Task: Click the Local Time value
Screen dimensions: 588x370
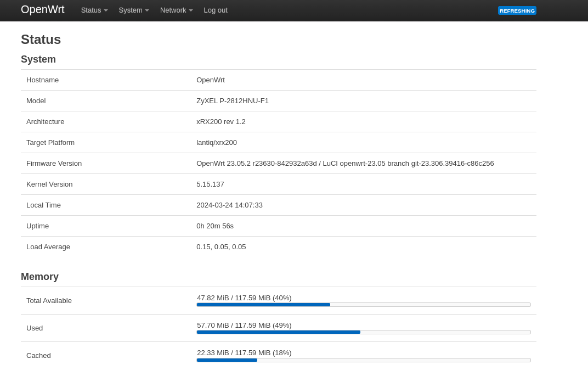Action: tap(229, 205)
